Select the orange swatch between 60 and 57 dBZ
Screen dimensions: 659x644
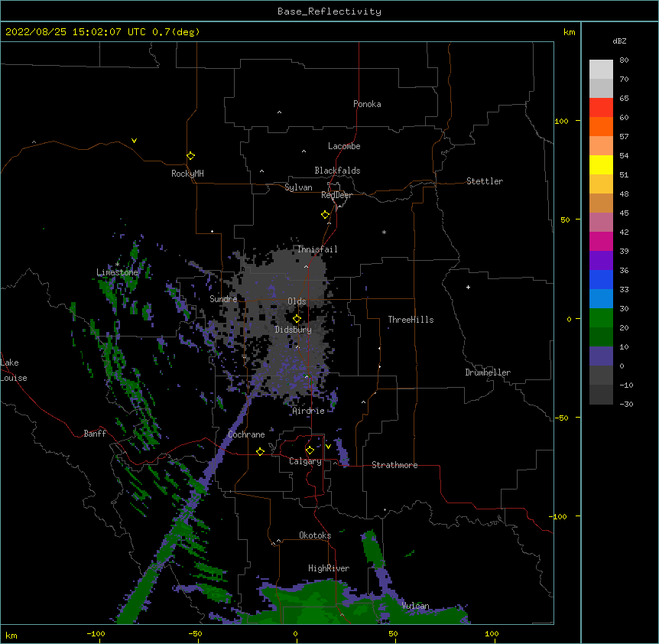(601, 126)
